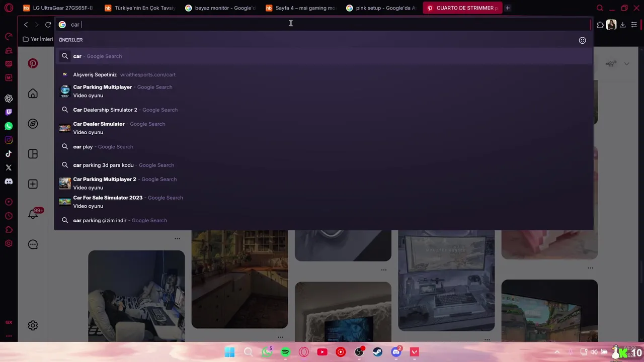Click the Pinterest logo

(x=33, y=63)
